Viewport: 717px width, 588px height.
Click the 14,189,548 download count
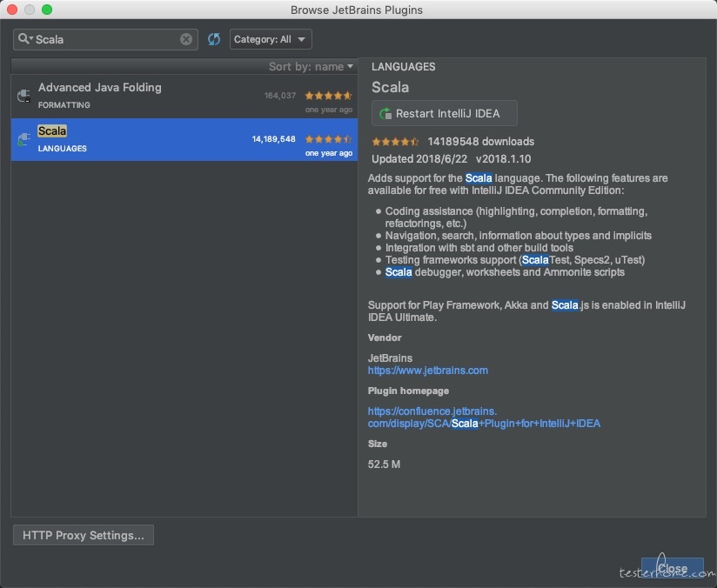point(273,139)
